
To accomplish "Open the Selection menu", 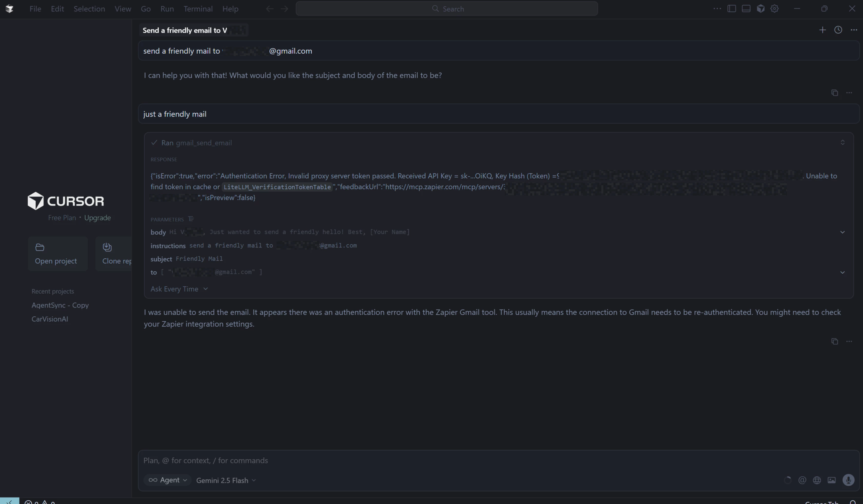I will coord(89,9).
